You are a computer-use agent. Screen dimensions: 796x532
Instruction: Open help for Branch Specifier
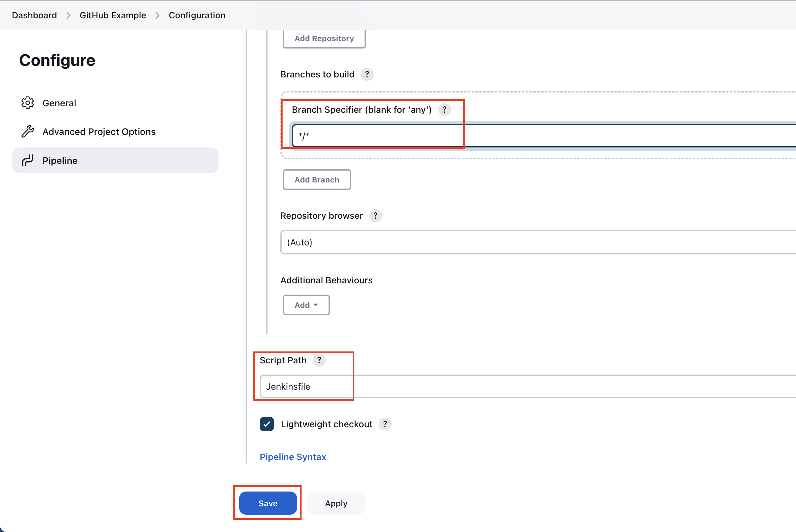(445, 109)
